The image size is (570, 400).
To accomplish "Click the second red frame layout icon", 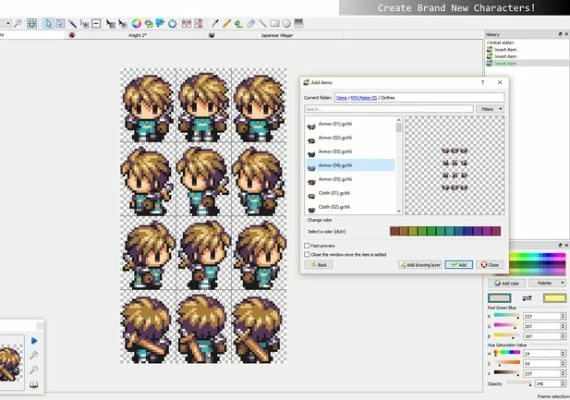I will 198,24.
